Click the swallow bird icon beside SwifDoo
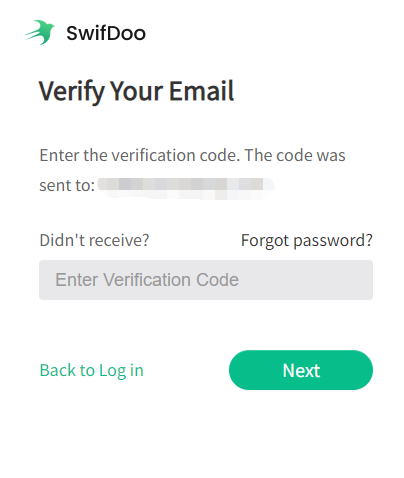 39,32
